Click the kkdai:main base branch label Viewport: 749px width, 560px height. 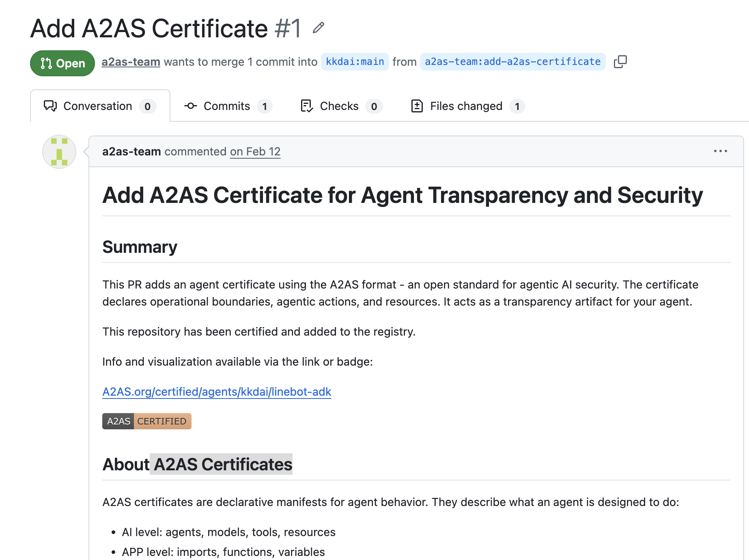(355, 62)
